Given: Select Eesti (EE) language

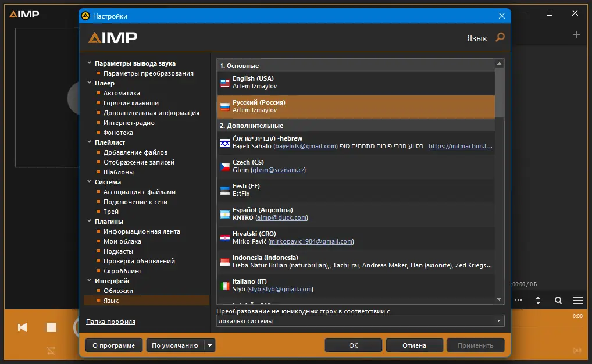Looking at the screenshot, I should click(x=356, y=190).
